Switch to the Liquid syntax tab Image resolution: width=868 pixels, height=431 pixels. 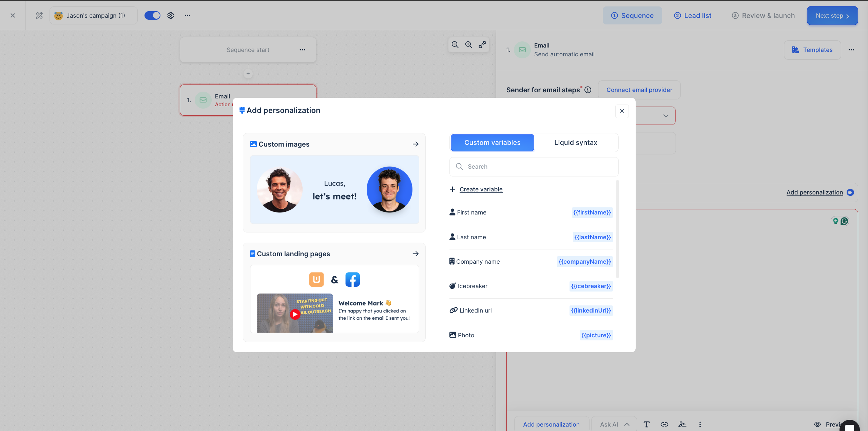[576, 143]
